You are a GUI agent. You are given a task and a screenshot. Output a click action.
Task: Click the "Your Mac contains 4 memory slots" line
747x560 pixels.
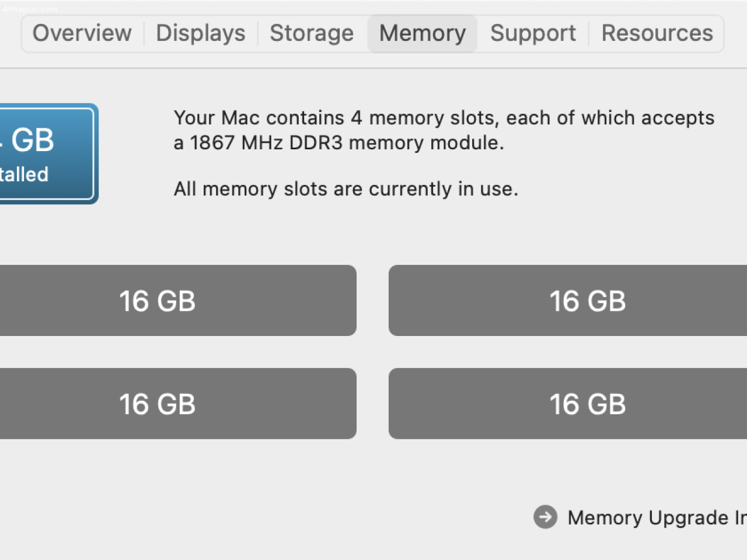tap(444, 118)
